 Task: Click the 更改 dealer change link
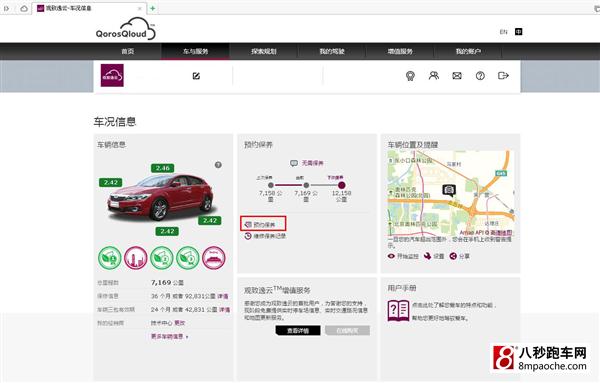tap(180, 323)
